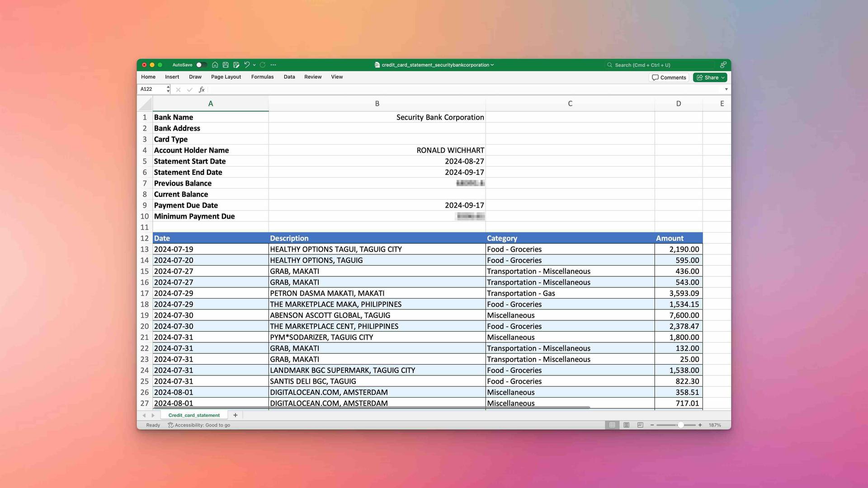This screenshot has width=868, height=488.
Task: Click the cell 'SANTIS DELI BGC, TAGUIG'
Action: pos(377,381)
